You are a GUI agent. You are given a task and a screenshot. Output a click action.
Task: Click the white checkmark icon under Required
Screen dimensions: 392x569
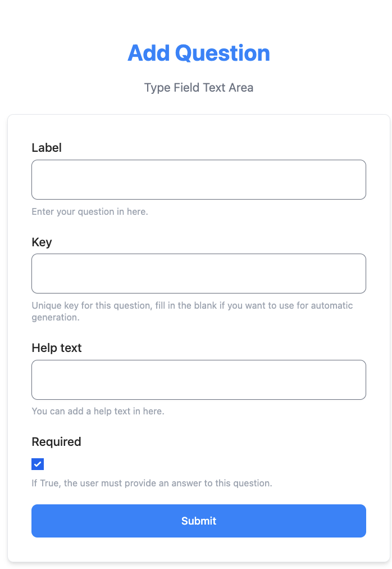[38, 464]
